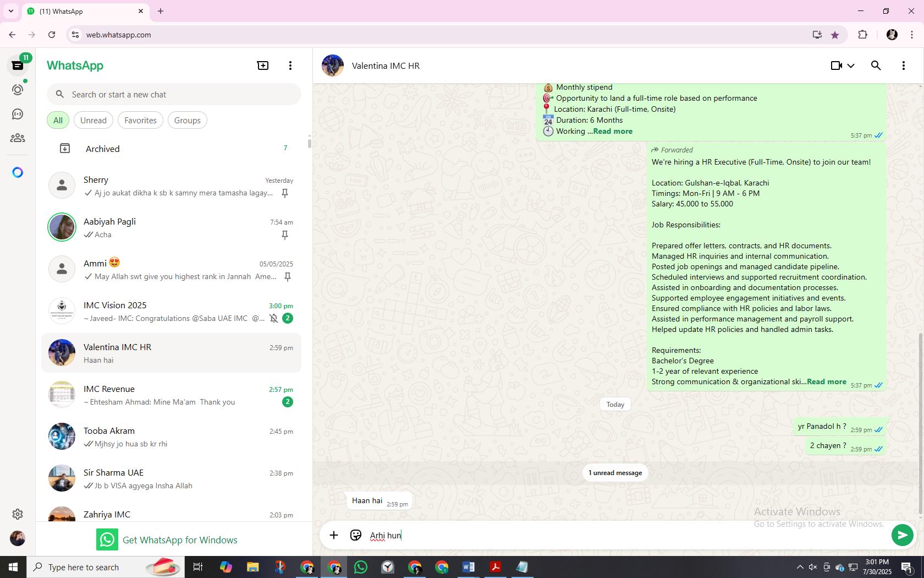Show hidden system tray icons
The image size is (924, 578).
point(800,567)
